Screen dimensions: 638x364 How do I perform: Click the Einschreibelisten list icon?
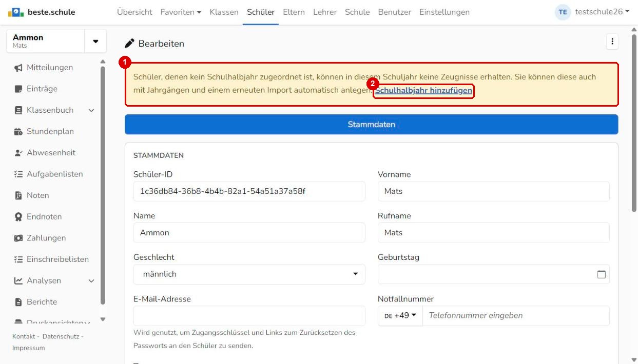point(18,259)
